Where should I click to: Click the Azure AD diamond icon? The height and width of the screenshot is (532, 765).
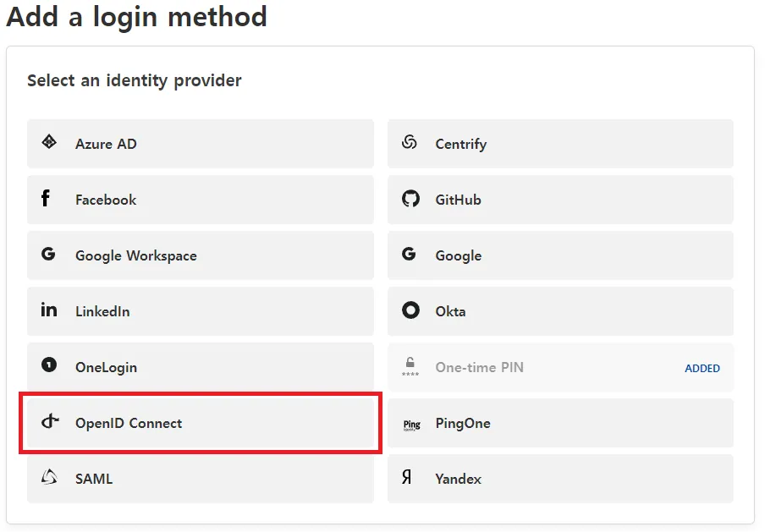tap(47, 143)
